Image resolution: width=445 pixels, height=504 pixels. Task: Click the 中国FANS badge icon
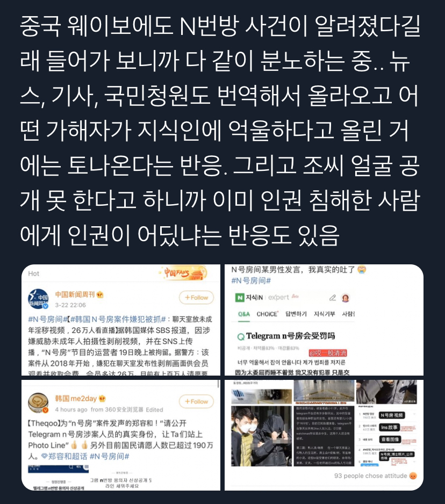(x=184, y=273)
